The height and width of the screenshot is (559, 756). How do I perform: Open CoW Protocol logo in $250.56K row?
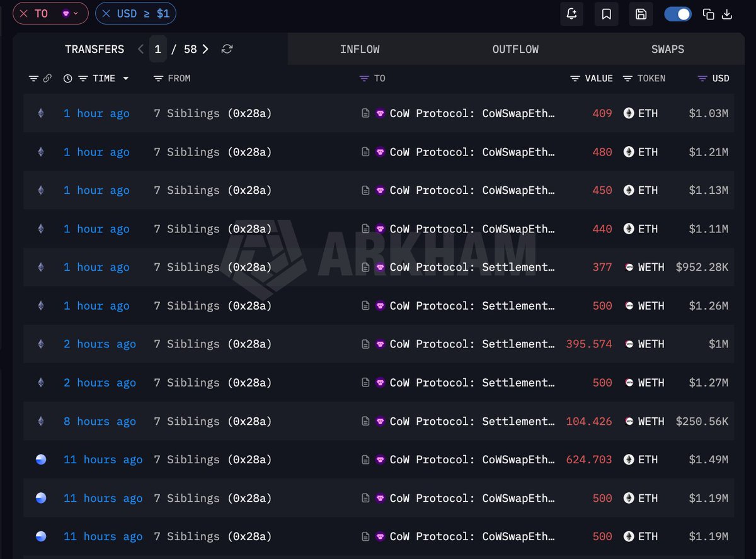click(x=380, y=421)
